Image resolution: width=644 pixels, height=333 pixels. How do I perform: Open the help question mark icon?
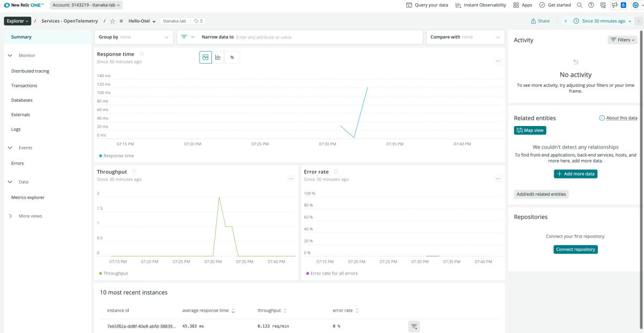(x=591, y=5)
